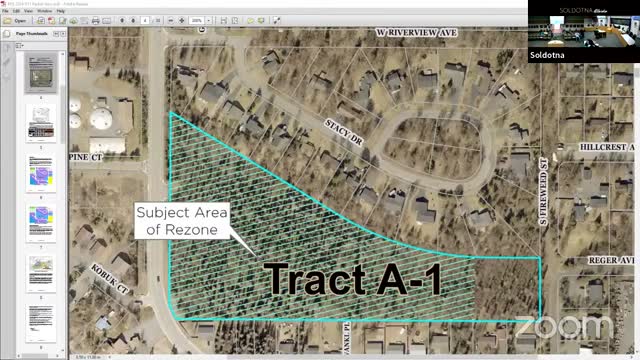Open the zoom level dropdown arrow
Screen dimensions: 640x360
tap(209, 20)
